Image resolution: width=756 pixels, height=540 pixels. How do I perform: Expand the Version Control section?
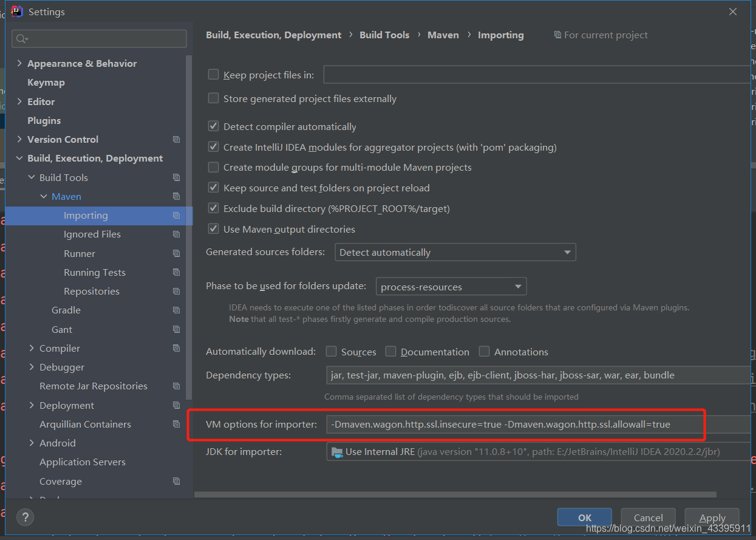tap(19, 139)
